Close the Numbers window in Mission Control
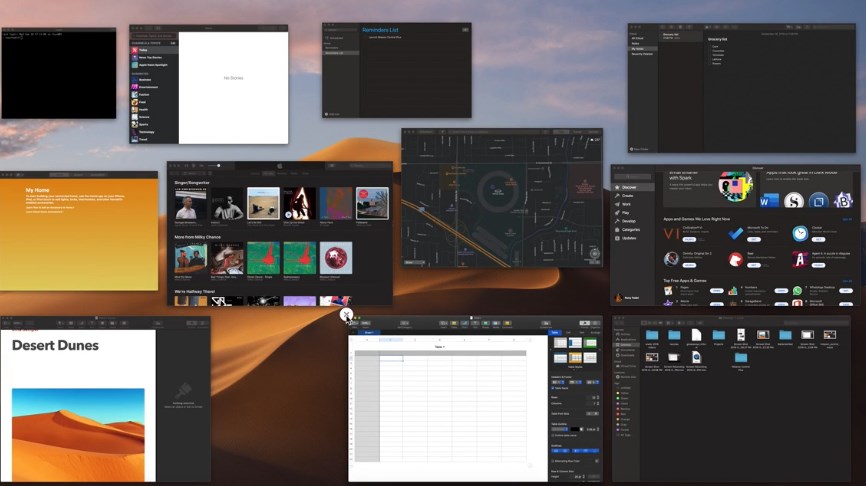 tap(346, 315)
